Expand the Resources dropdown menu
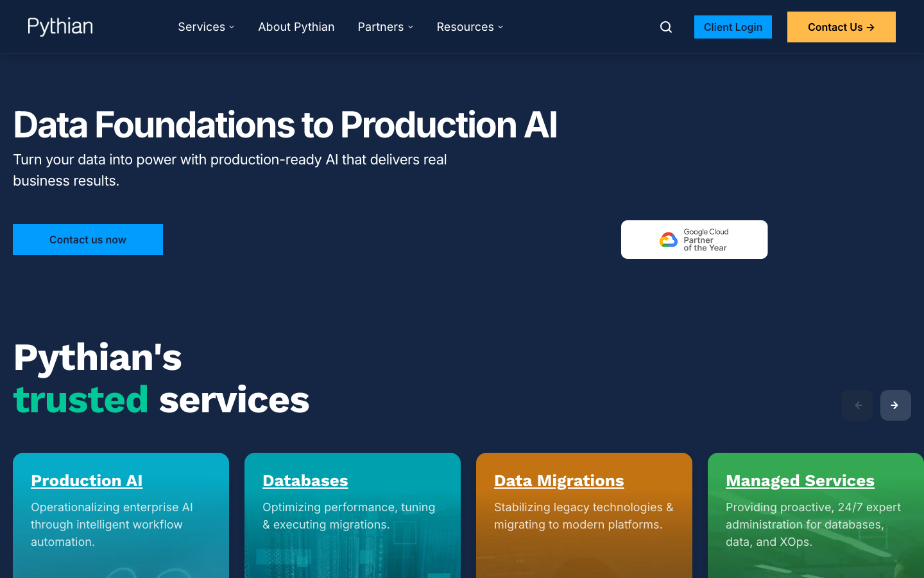 click(470, 27)
